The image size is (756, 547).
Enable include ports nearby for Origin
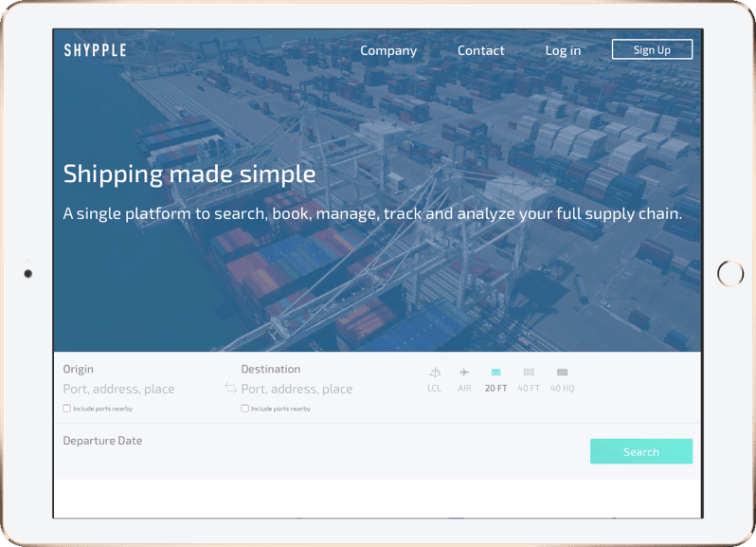pos(67,409)
